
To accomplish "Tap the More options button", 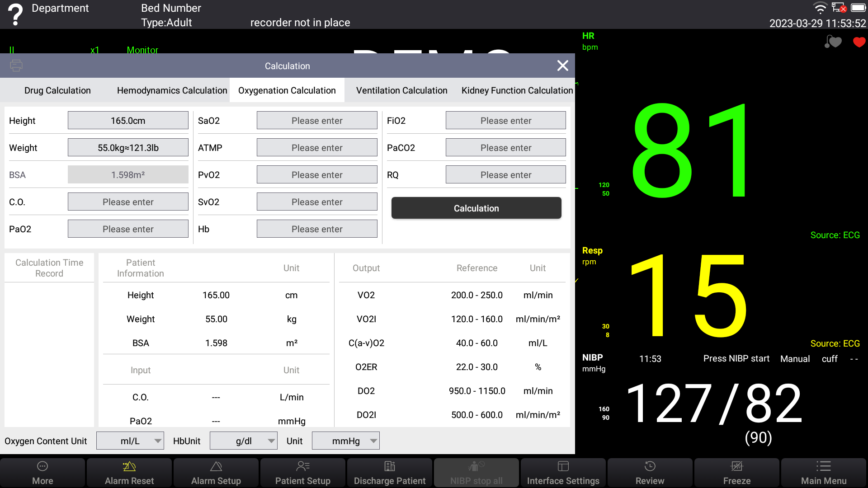I will [x=42, y=473].
